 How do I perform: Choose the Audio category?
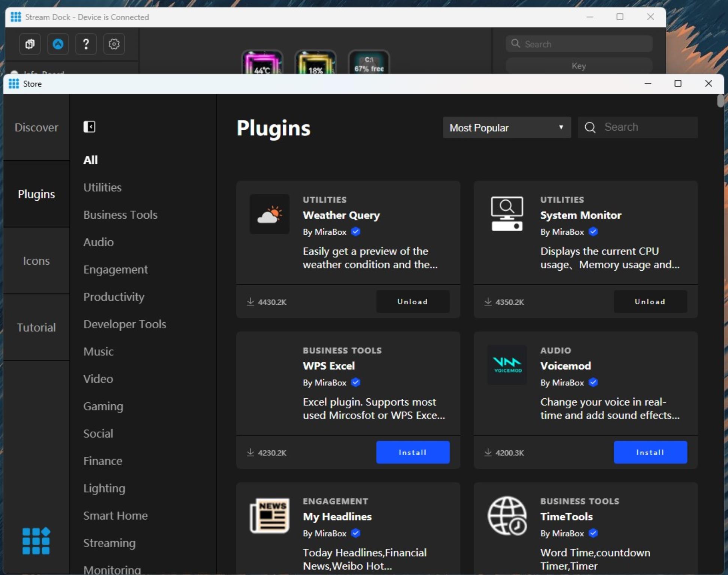point(98,242)
